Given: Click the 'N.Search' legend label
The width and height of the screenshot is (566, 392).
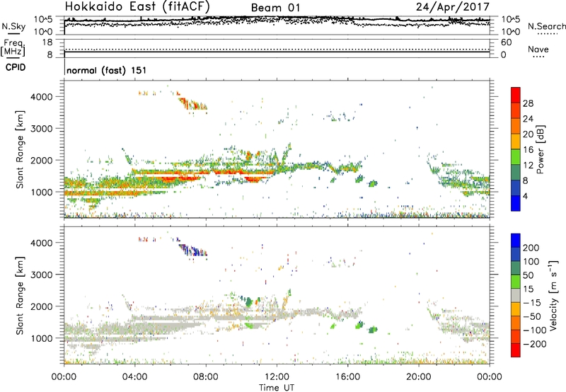Looking at the screenshot, I should (x=547, y=26).
